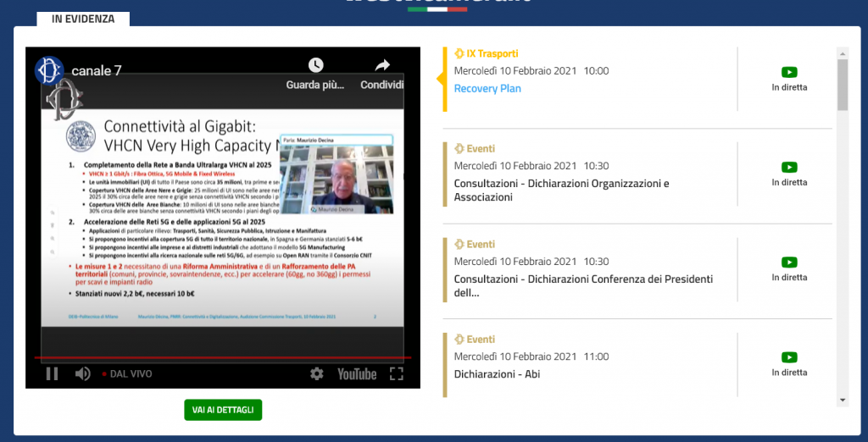Click date Mercoledì 10 Febbraio 2021 10:00
The height and width of the screenshot is (442, 868).
tap(531, 71)
